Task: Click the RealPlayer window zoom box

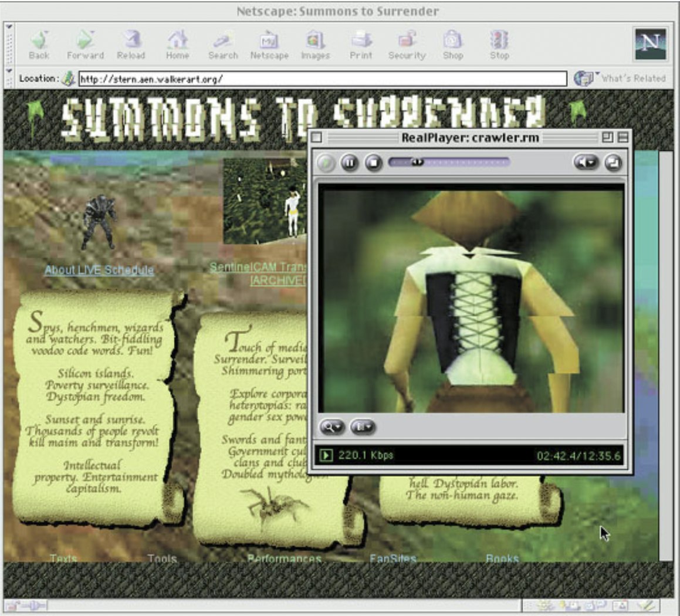Action: 608,137
